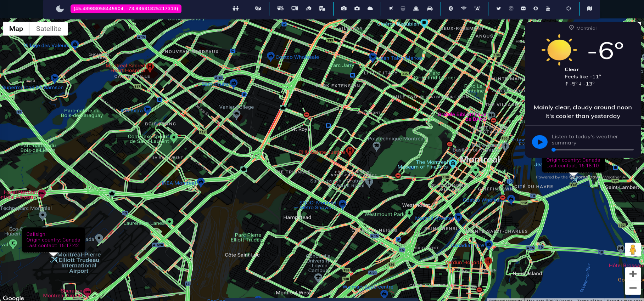Click the aircraft icon at Trudeau Airport
644x301 pixels.
tap(54, 260)
